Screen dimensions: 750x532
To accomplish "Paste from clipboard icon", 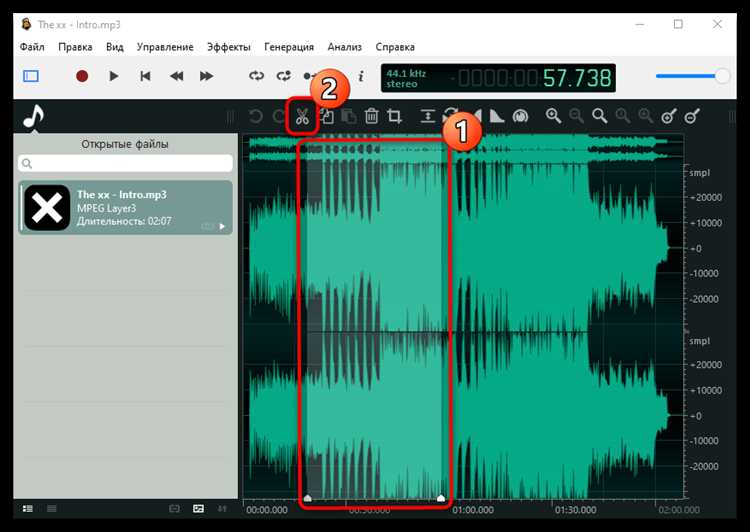I will pos(349,116).
